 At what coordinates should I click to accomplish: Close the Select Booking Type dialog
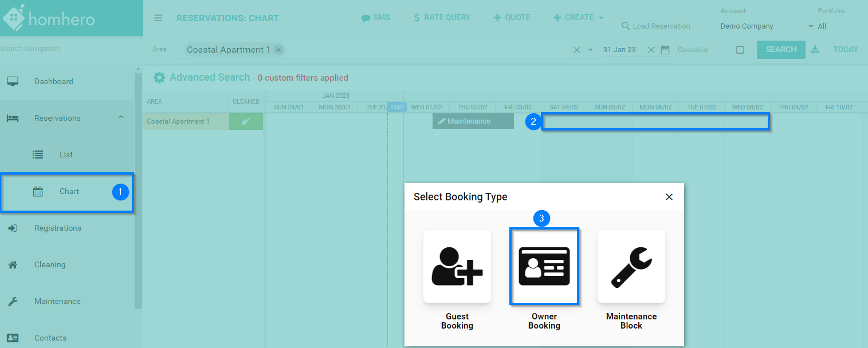coord(669,197)
